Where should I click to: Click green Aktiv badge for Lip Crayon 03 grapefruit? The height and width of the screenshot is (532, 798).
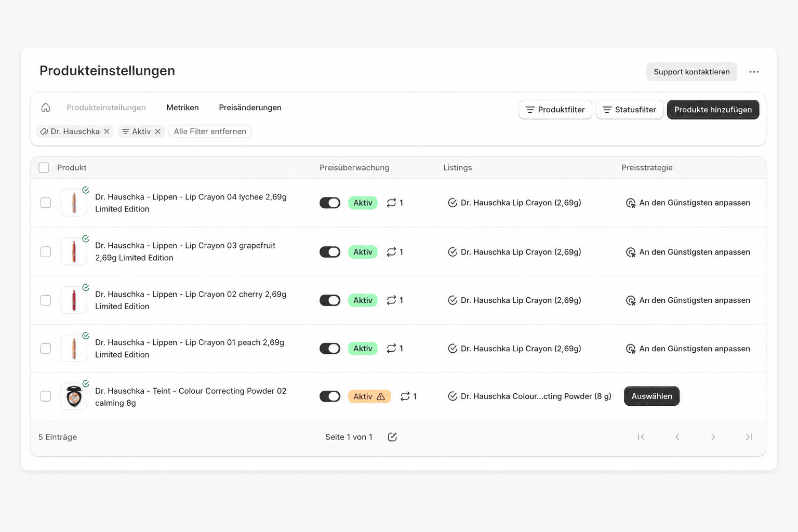pos(363,252)
